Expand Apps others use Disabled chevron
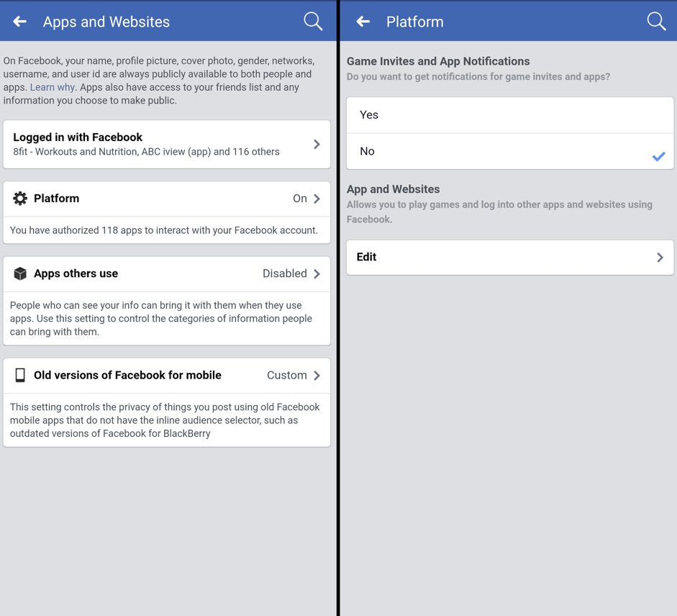The image size is (677, 616). click(317, 273)
